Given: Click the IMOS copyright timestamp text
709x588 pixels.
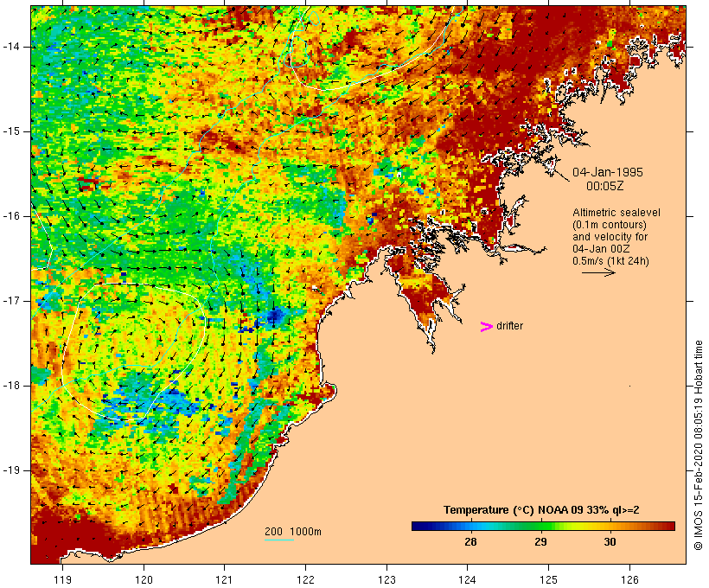Looking at the screenshot, I should point(698,445).
